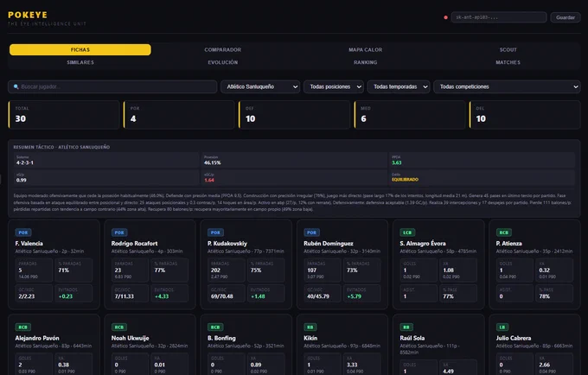Open the SIMILARES tab
Screen dimensions: 588x375
click(80, 62)
